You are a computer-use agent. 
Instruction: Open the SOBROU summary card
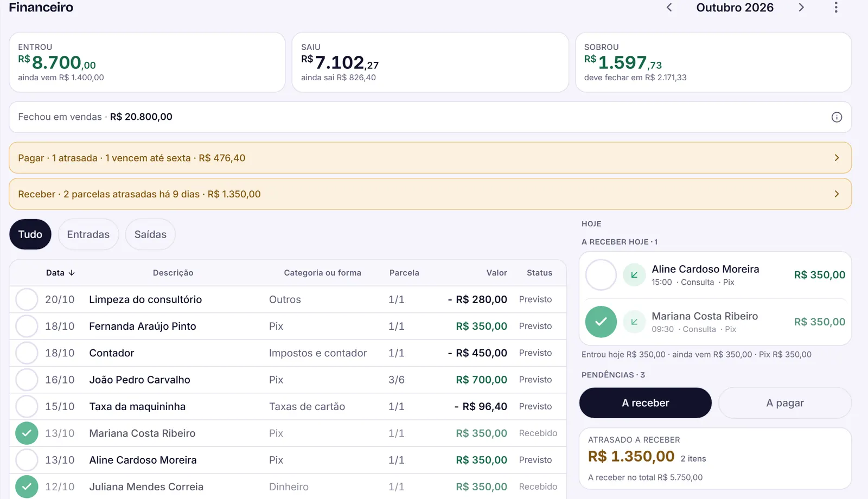pyautogui.click(x=713, y=62)
